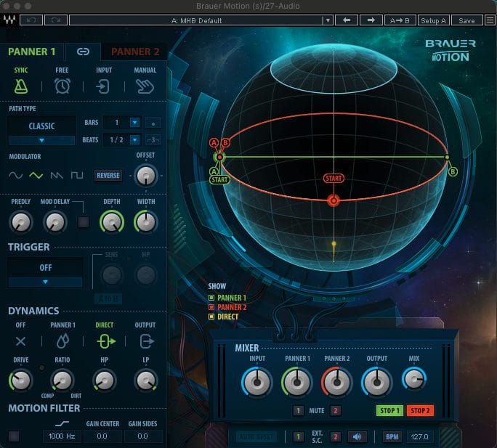Click the Drive knob
This screenshot has height=448, width=497.
(x=21, y=380)
